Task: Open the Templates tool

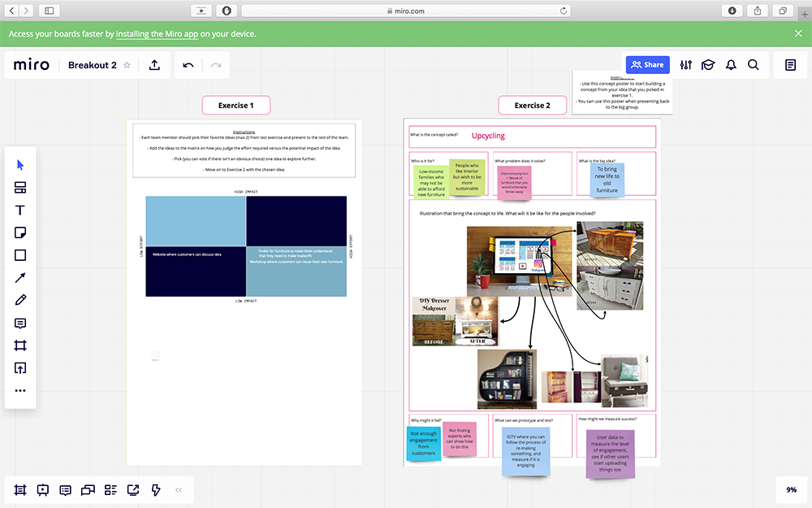Action: [x=20, y=188]
